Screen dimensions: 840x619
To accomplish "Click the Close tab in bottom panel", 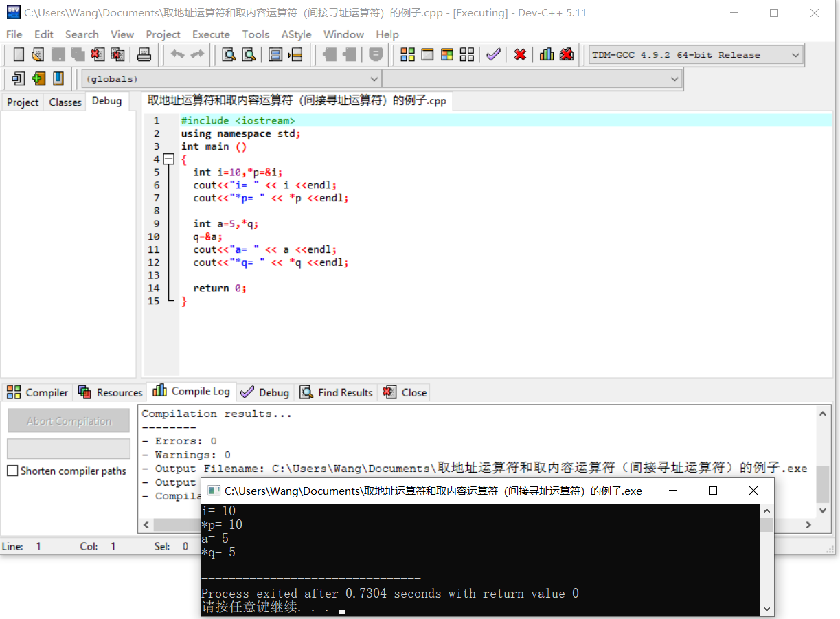I will pos(405,392).
